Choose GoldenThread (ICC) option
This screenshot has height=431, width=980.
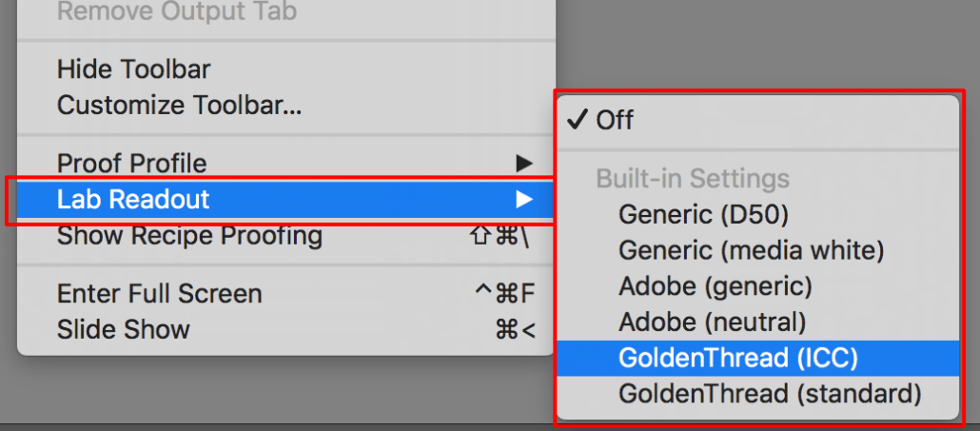coord(737,358)
